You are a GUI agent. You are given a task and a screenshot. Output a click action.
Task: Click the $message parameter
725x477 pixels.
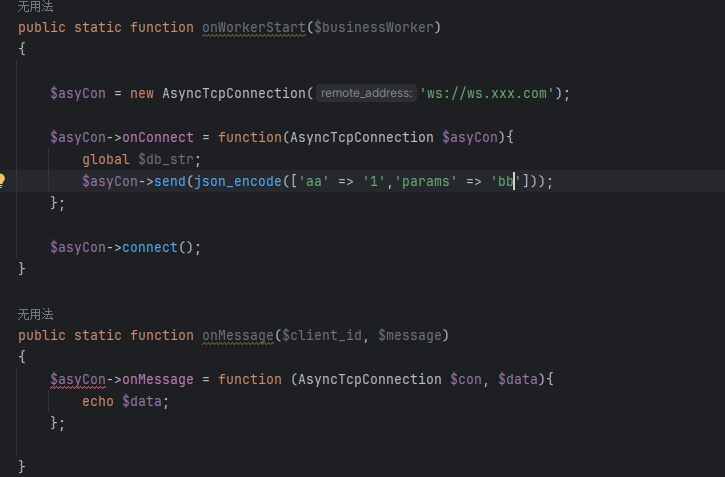point(410,335)
